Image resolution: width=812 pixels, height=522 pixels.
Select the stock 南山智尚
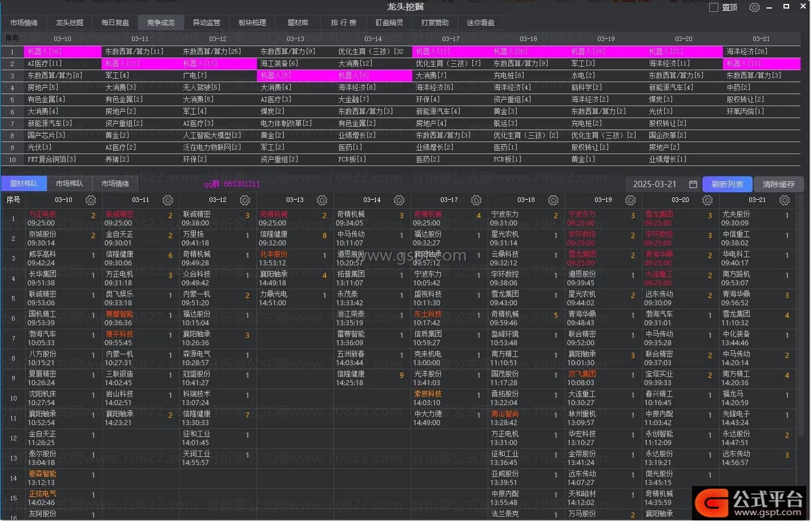[505, 414]
